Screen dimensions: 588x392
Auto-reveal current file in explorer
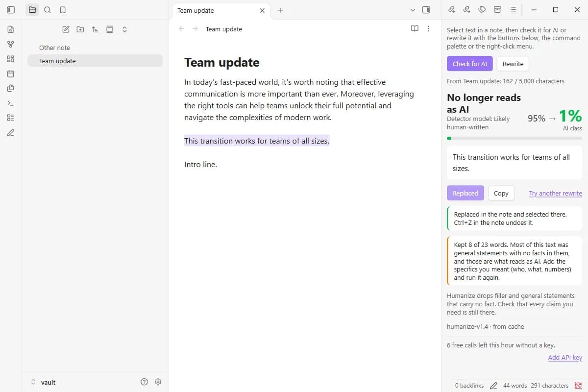(110, 29)
